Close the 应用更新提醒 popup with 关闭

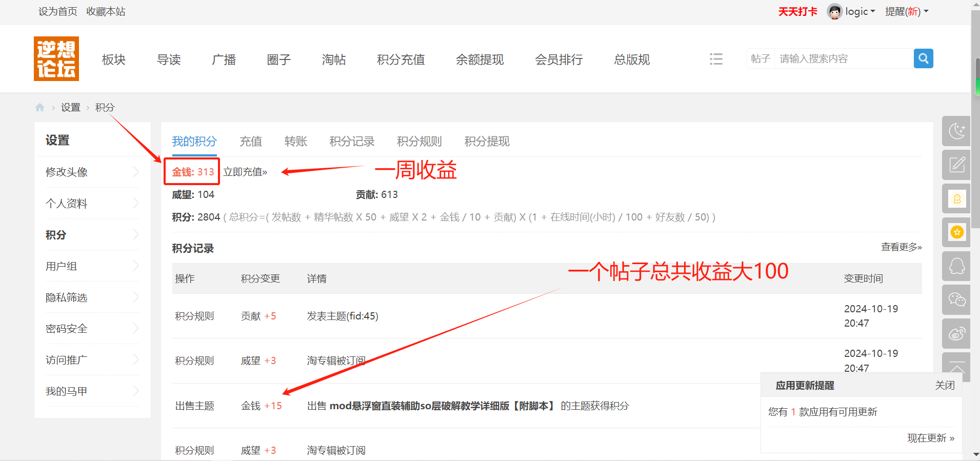945,385
